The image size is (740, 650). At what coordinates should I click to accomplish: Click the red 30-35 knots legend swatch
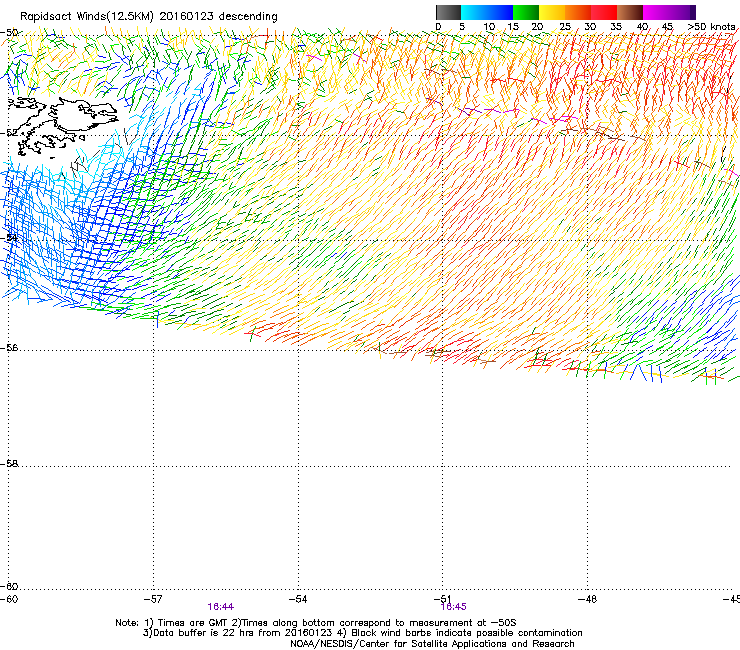(604, 12)
